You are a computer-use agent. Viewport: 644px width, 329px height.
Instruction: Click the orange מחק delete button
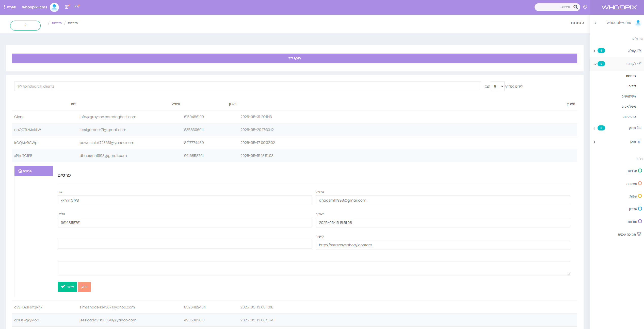tap(84, 287)
